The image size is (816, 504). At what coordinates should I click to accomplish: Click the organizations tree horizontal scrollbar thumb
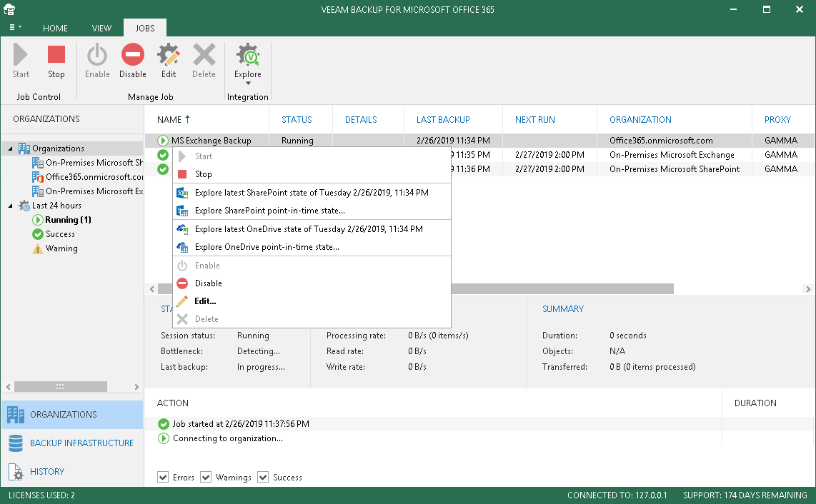point(60,386)
